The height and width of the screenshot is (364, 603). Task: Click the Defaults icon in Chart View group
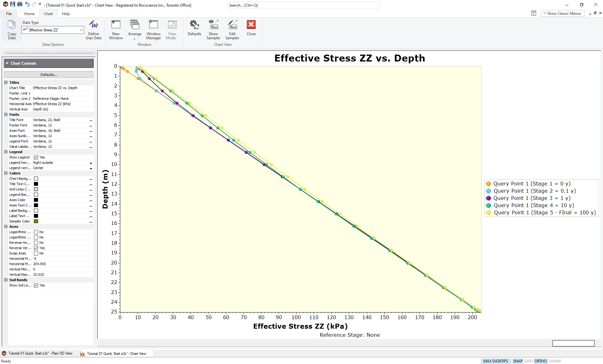pyautogui.click(x=194, y=30)
